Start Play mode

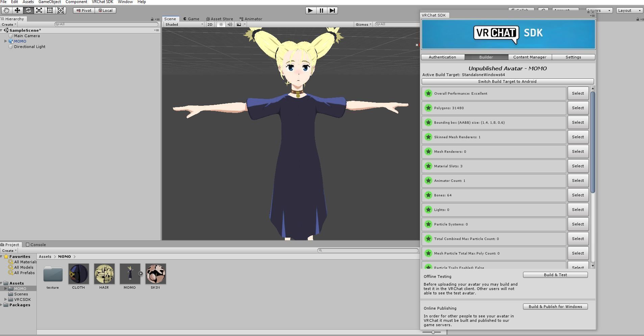point(310,10)
